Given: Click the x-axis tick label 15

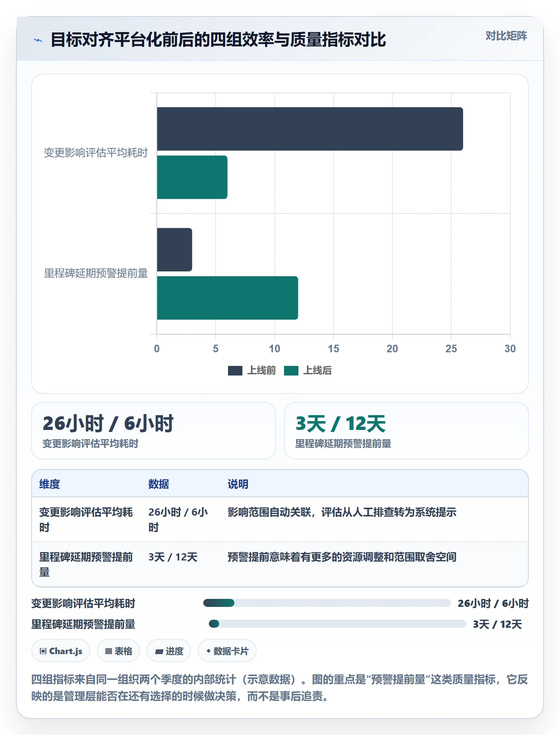Looking at the screenshot, I should tap(333, 349).
